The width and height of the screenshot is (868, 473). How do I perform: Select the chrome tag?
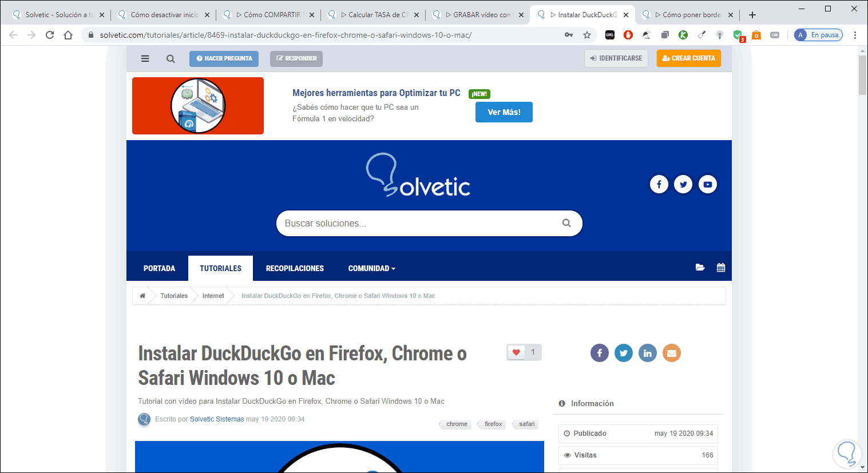[457, 424]
